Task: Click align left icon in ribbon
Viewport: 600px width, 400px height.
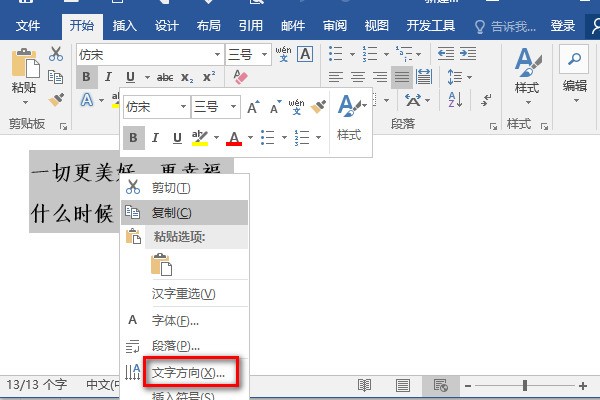Action: pyautogui.click(x=336, y=77)
